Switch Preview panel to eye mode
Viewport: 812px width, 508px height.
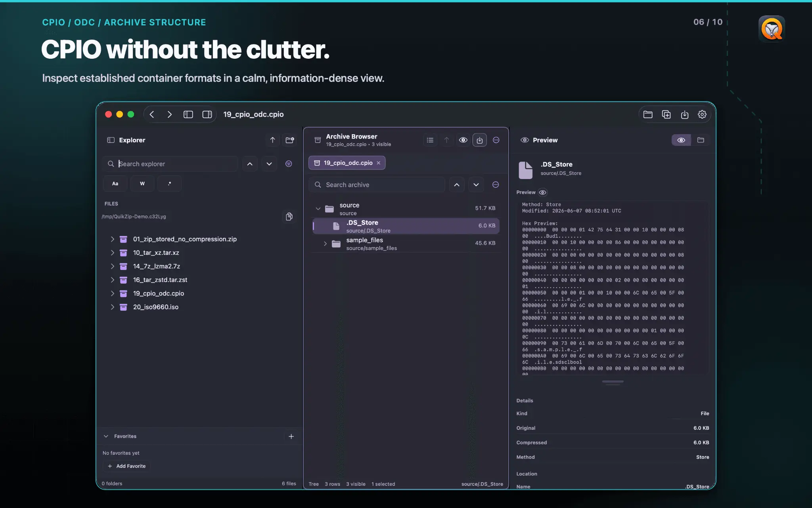pyautogui.click(x=681, y=140)
